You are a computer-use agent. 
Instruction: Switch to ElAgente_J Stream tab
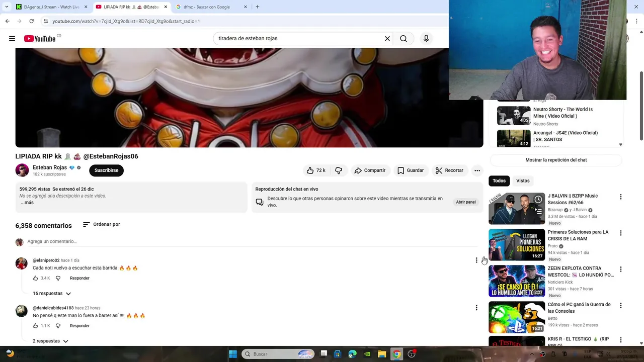point(51,7)
